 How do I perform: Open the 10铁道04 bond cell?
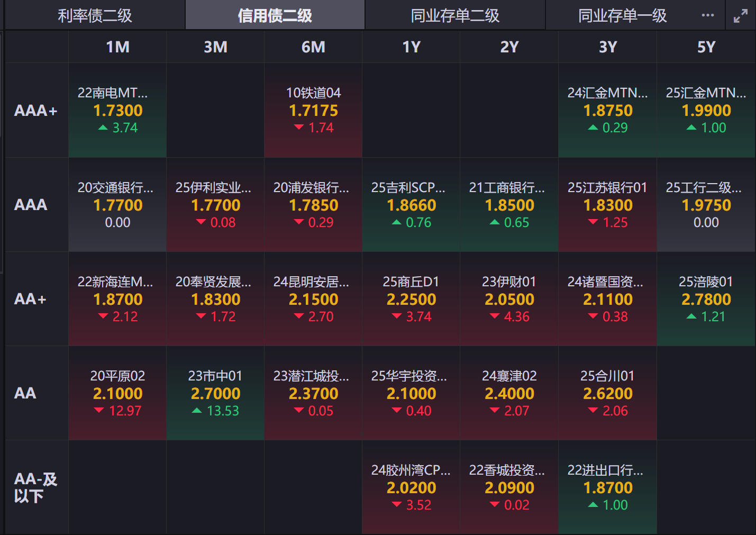point(313,111)
